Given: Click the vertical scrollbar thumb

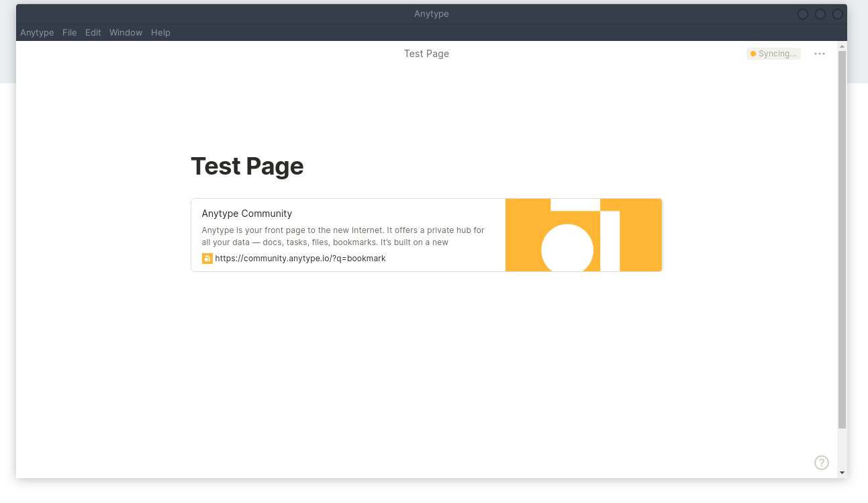Looking at the screenshot, I should coord(842,239).
